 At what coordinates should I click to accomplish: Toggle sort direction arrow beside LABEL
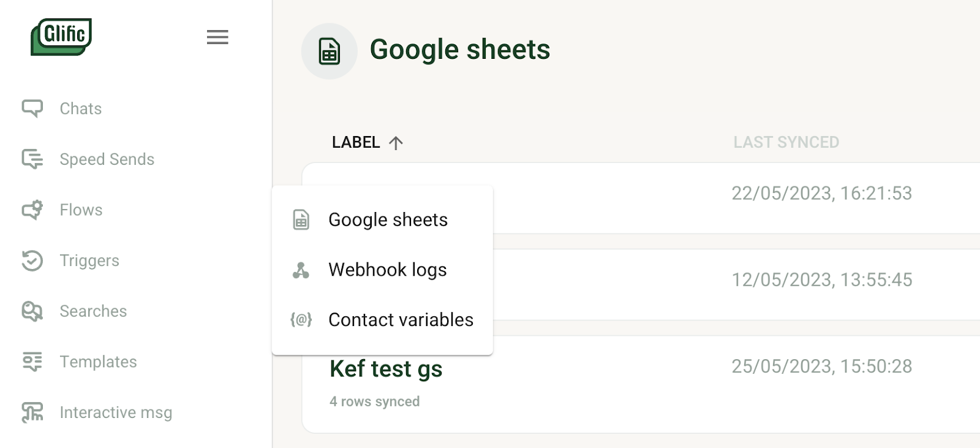click(x=396, y=143)
